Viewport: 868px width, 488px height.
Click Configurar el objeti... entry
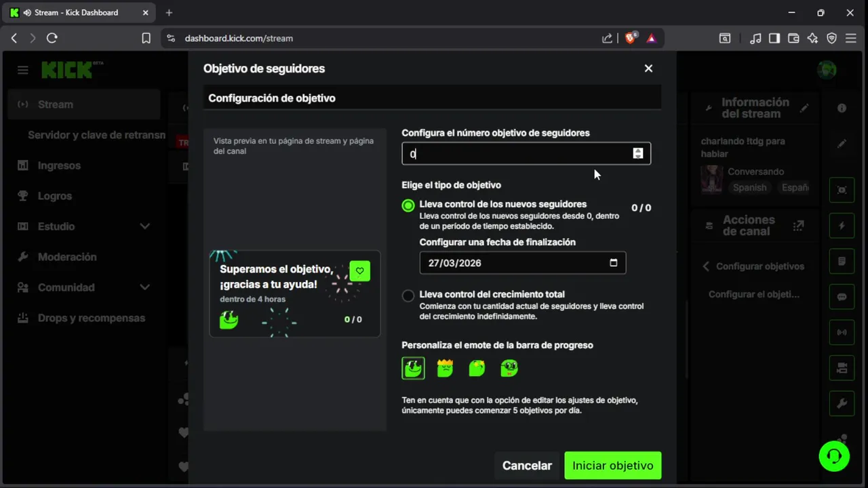coord(754,294)
